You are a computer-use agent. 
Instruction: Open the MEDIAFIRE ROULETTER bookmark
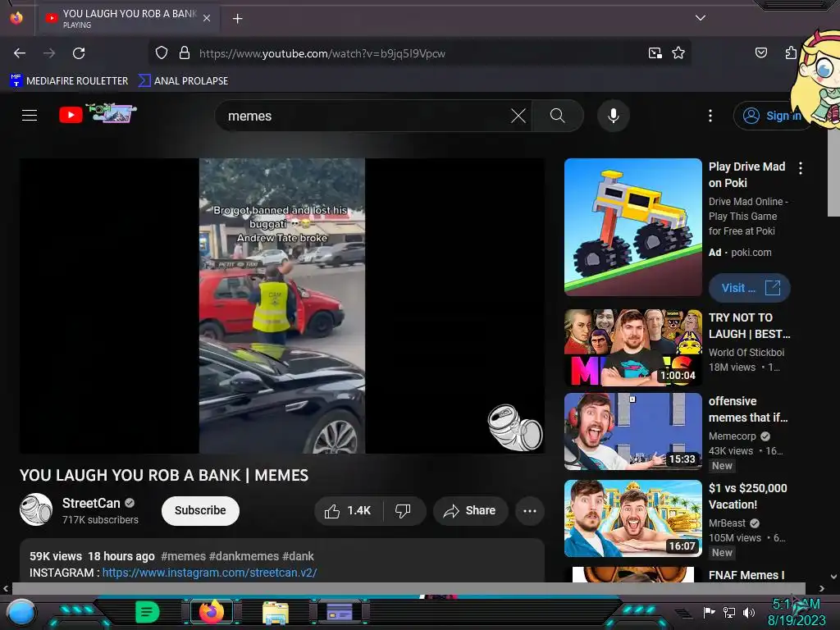tap(69, 81)
